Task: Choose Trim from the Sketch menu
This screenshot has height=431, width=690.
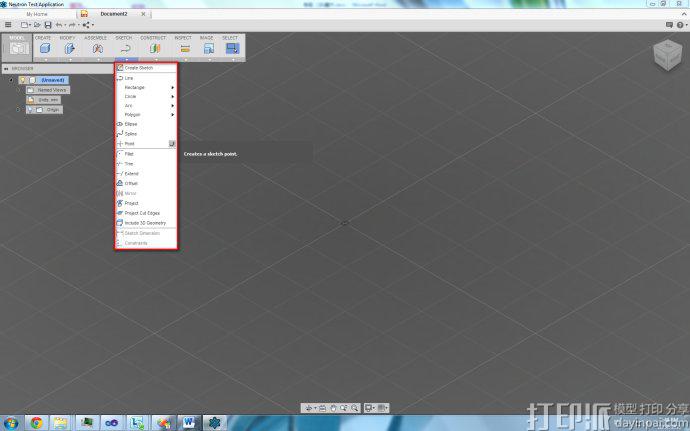Action: coord(146,164)
